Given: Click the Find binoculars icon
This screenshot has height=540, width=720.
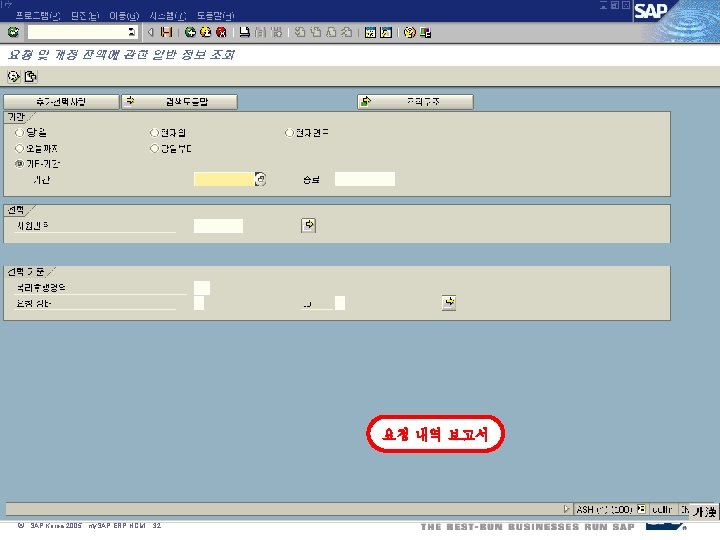Looking at the screenshot, I should [x=260, y=32].
